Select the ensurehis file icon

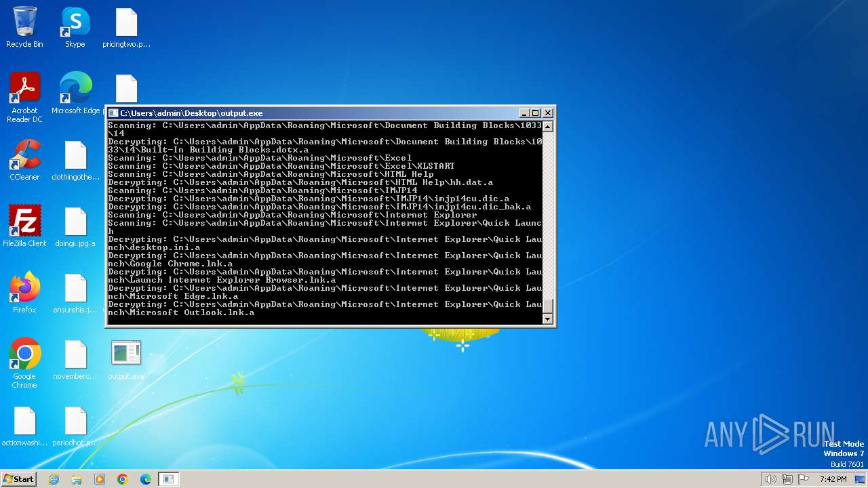tap(75, 293)
